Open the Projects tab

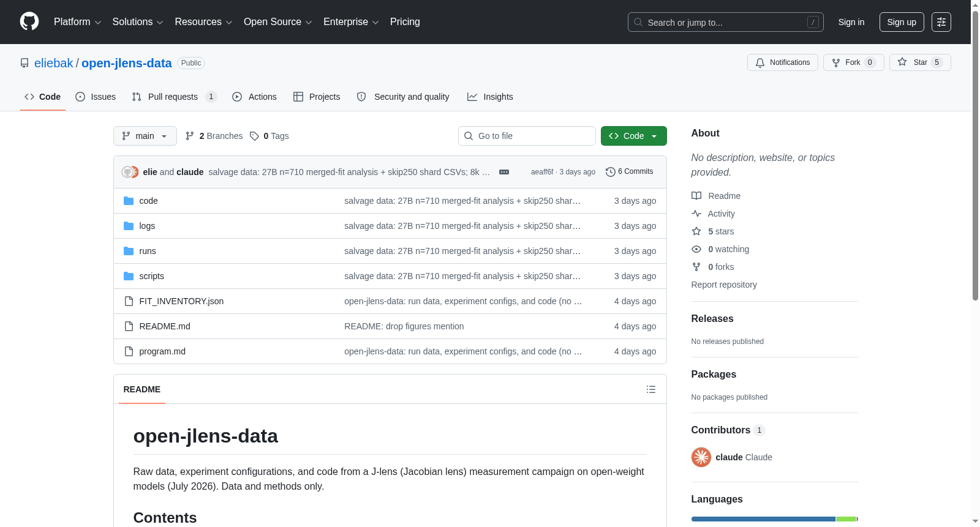point(317,97)
